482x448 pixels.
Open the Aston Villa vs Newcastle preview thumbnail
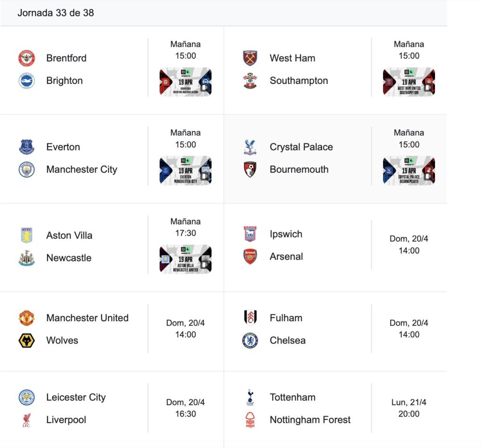tap(185, 260)
